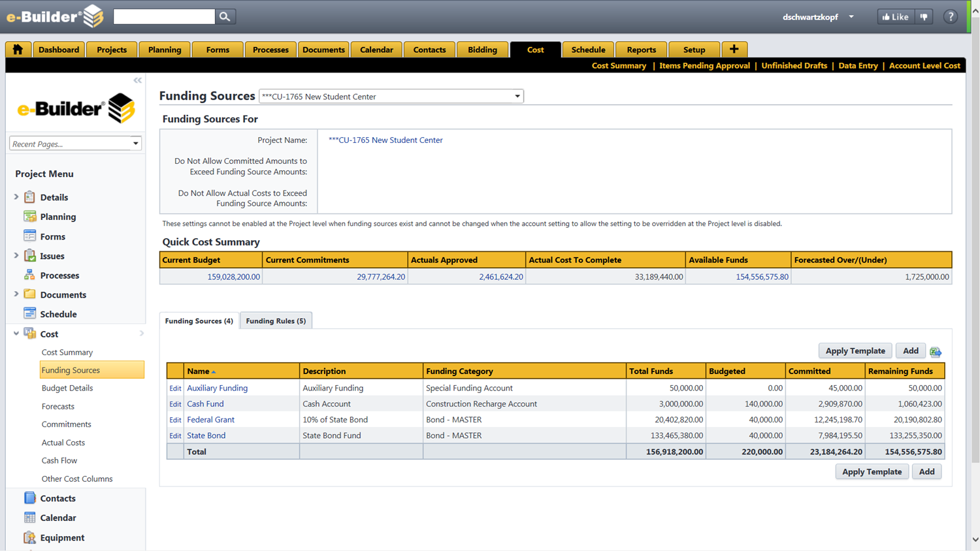This screenshot has width=980, height=551.
Task: Expand the Issues tree node
Action: pyautogui.click(x=16, y=255)
